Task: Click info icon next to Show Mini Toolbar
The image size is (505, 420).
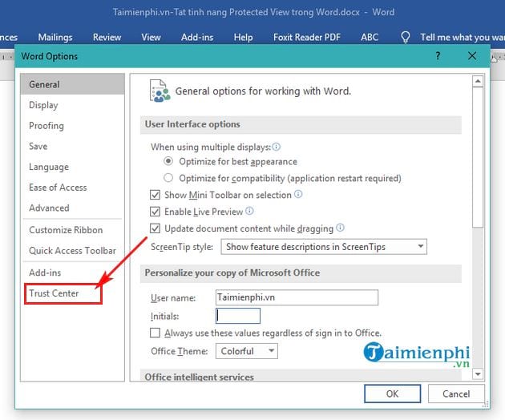Action: [x=298, y=195]
